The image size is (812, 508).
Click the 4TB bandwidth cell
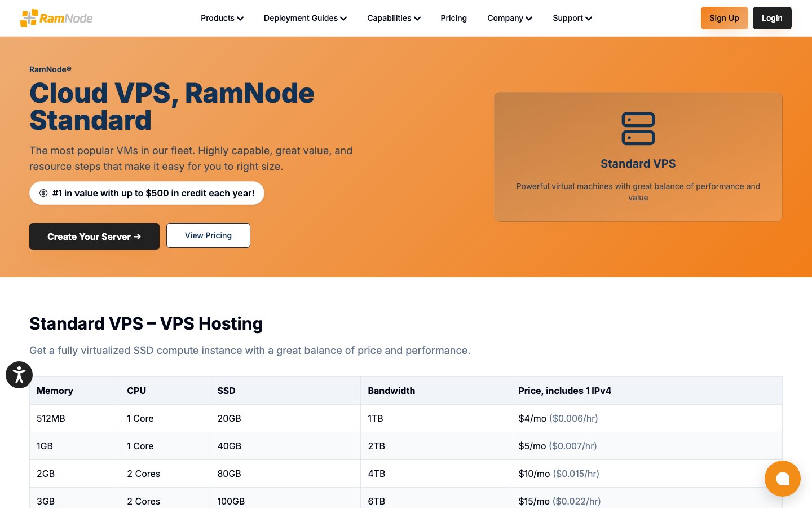[x=436, y=474]
